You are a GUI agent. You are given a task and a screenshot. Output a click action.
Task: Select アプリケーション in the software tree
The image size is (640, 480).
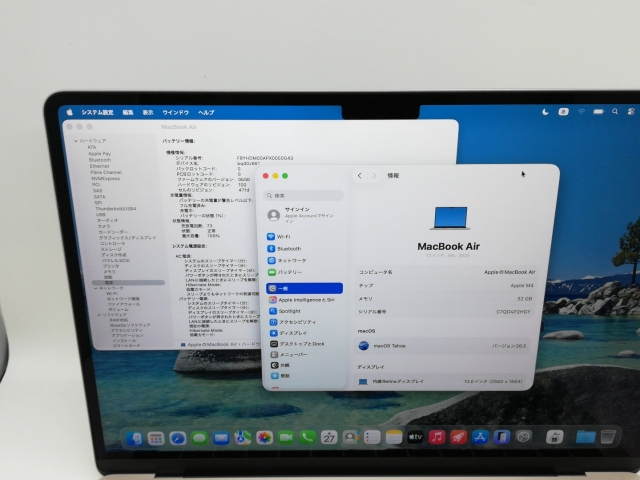tap(127, 336)
